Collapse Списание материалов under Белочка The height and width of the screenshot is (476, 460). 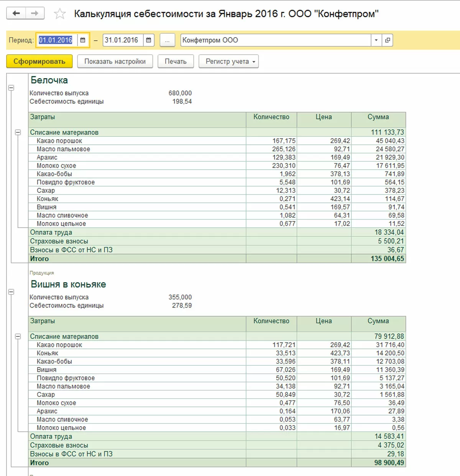pos(18,132)
